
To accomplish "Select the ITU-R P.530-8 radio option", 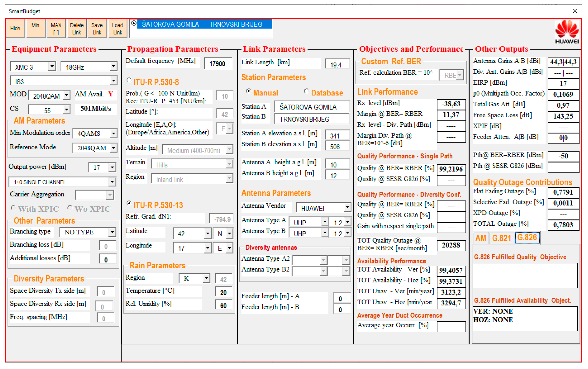I will [x=129, y=80].
